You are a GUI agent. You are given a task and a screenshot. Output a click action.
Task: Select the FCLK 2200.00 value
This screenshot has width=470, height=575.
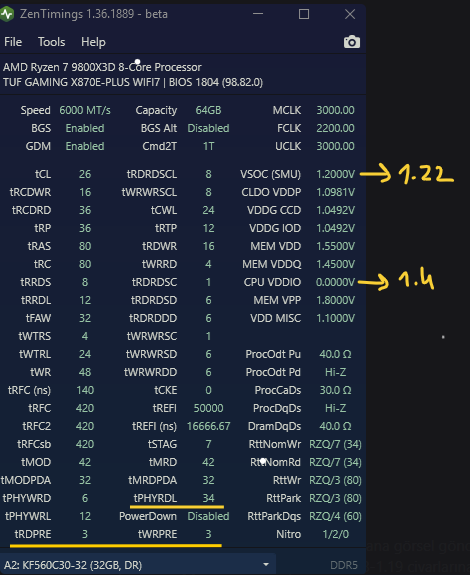(x=335, y=128)
